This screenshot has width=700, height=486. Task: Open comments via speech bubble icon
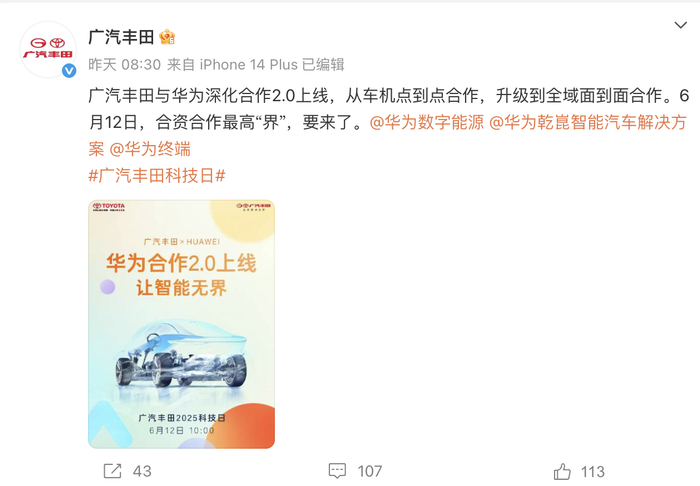click(x=337, y=471)
